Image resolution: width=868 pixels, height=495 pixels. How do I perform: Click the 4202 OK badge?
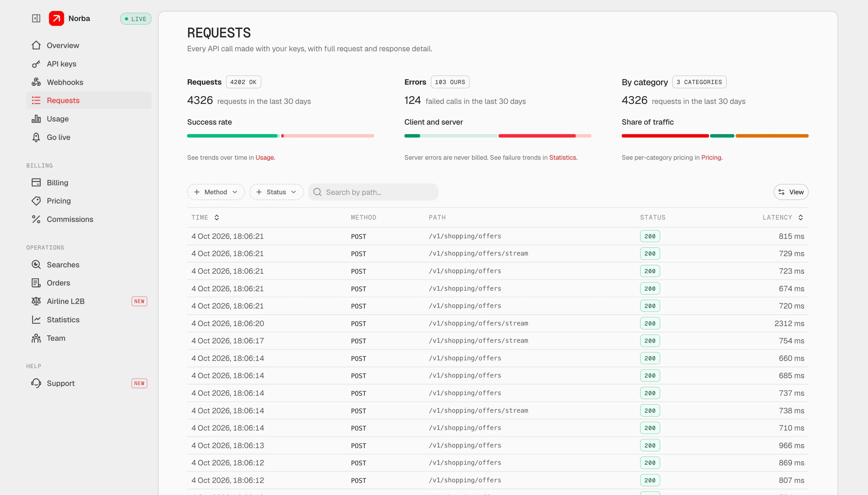[243, 82]
